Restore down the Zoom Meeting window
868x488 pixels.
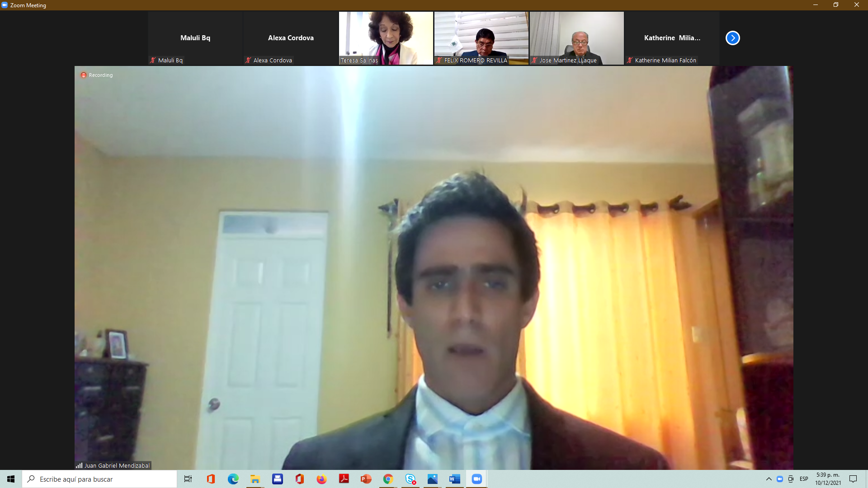tap(836, 5)
